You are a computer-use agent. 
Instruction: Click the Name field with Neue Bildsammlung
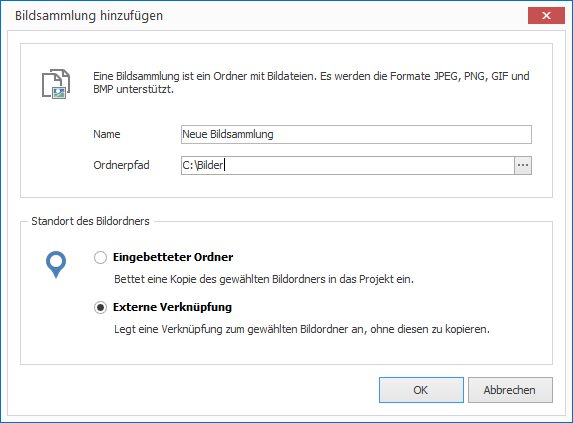point(356,134)
